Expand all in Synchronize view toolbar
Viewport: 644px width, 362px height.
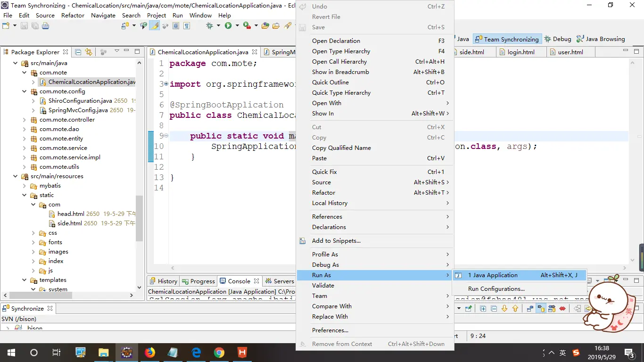(x=483, y=309)
